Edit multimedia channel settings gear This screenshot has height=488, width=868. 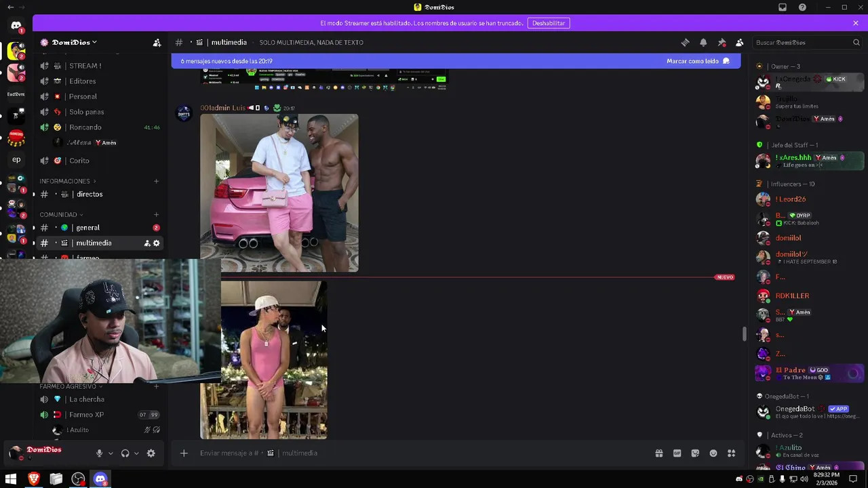tap(157, 243)
